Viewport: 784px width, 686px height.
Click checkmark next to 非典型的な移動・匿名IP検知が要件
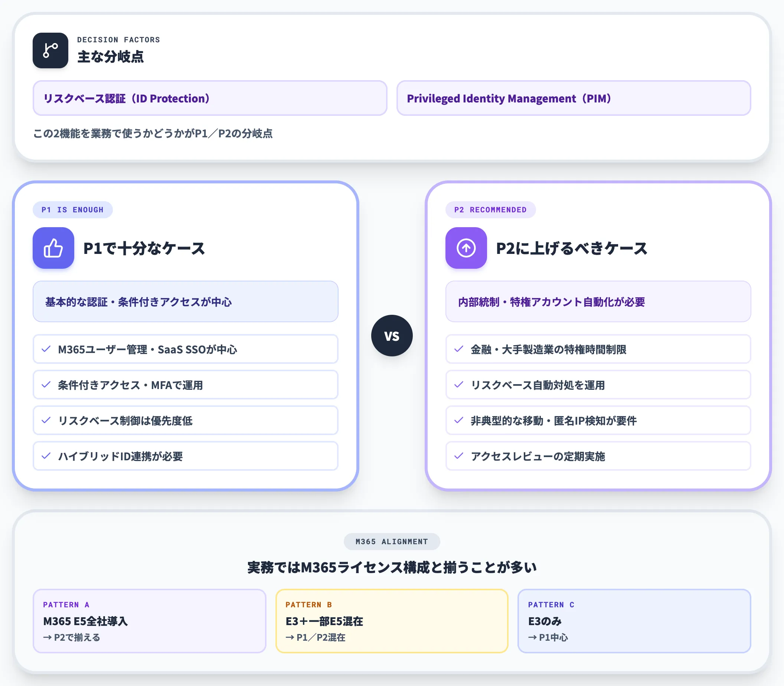coord(459,420)
